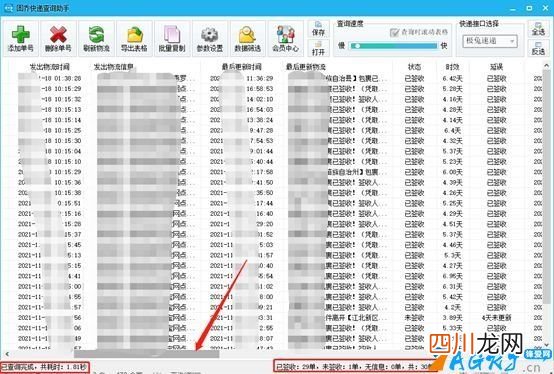
Task: Sort by 最后更新物流 column header
Action: point(306,67)
